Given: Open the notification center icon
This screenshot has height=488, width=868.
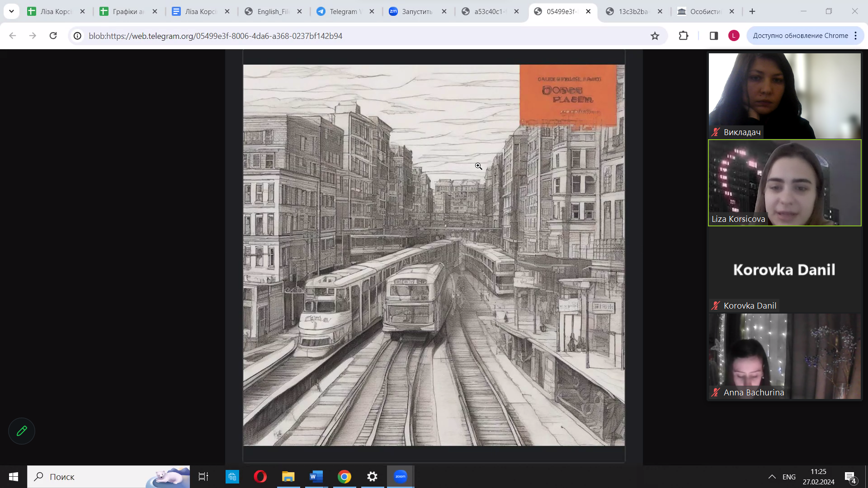Looking at the screenshot, I should click(850, 477).
